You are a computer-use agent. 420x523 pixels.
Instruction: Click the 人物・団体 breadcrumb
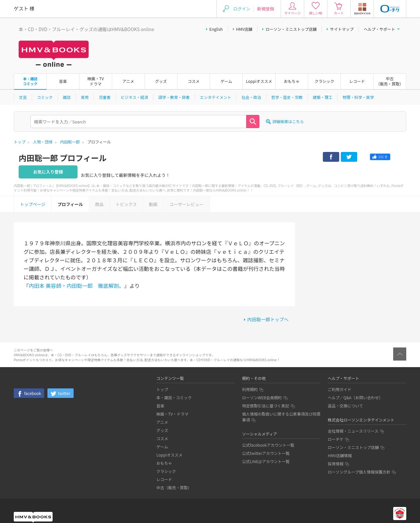point(43,142)
